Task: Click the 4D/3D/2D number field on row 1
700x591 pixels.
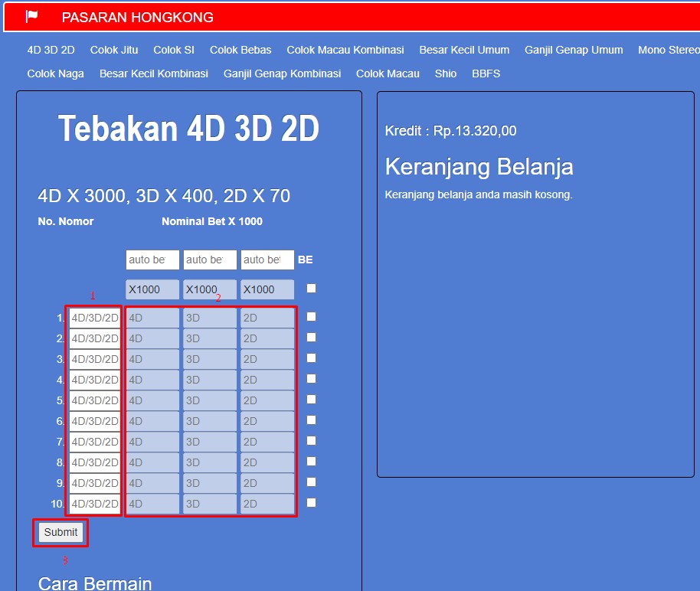Action: pyautogui.click(x=93, y=316)
